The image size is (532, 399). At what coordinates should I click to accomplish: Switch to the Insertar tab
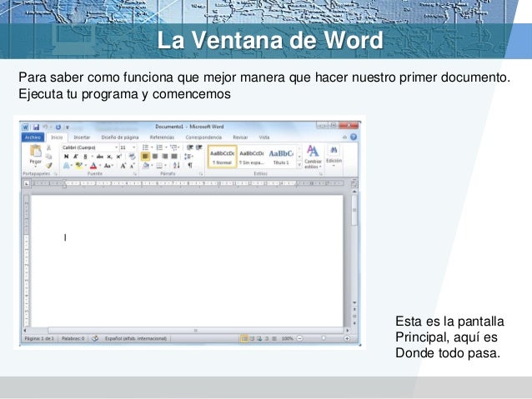tap(82, 137)
